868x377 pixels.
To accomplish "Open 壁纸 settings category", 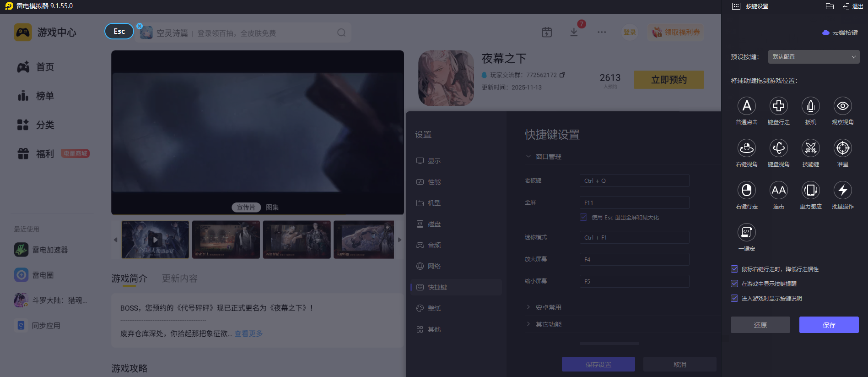I will 429,308.
